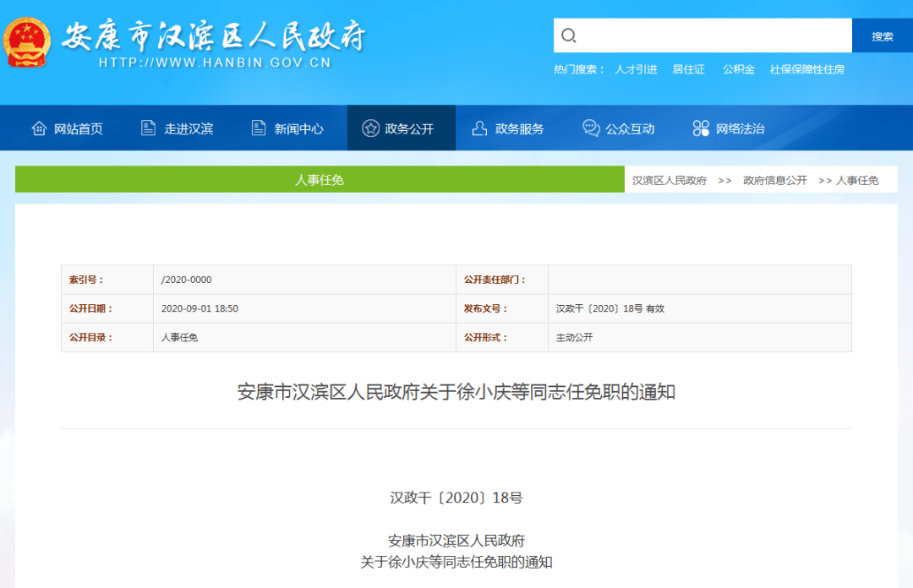Screen dimensions: 913x588
Task: Click the label 公开责任部门：
Action: coord(495,280)
